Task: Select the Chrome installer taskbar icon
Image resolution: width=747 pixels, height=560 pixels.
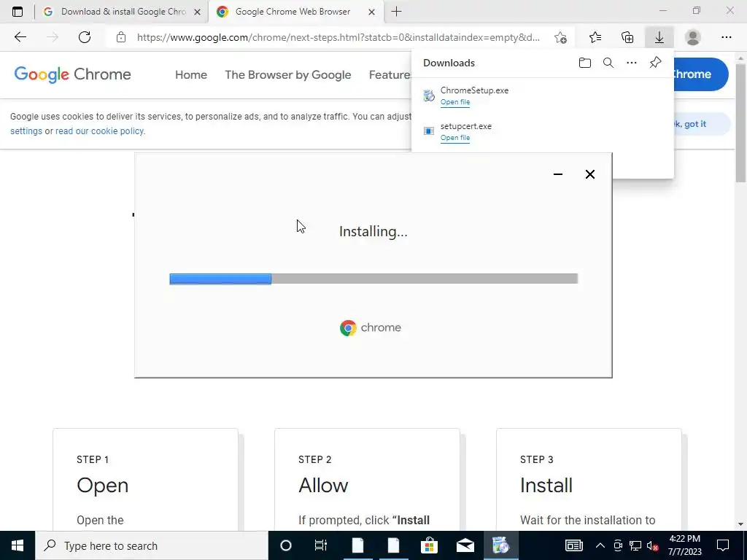Action: tap(500, 545)
